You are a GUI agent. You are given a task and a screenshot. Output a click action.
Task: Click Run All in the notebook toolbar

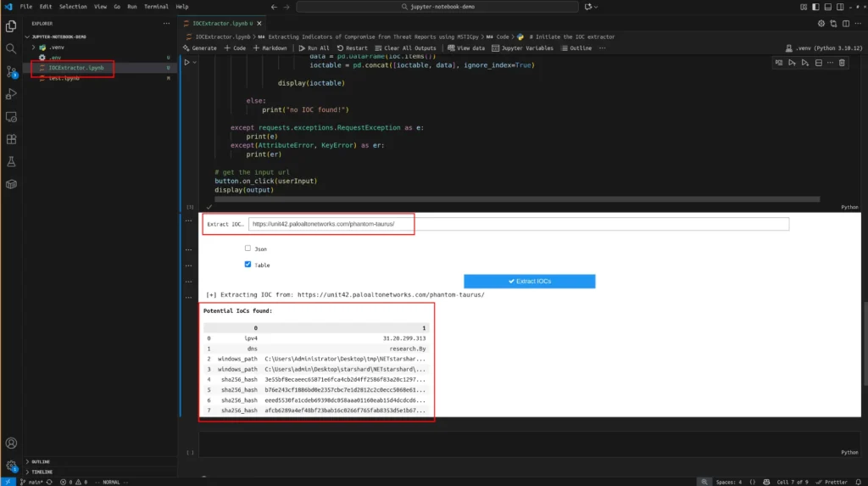pos(314,48)
